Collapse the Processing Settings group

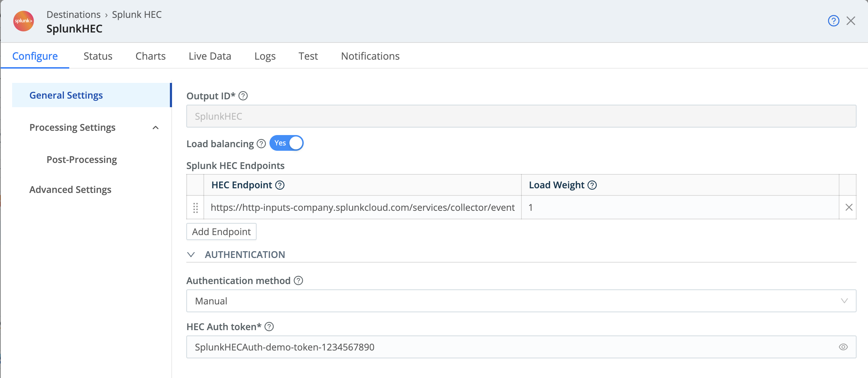(x=155, y=128)
